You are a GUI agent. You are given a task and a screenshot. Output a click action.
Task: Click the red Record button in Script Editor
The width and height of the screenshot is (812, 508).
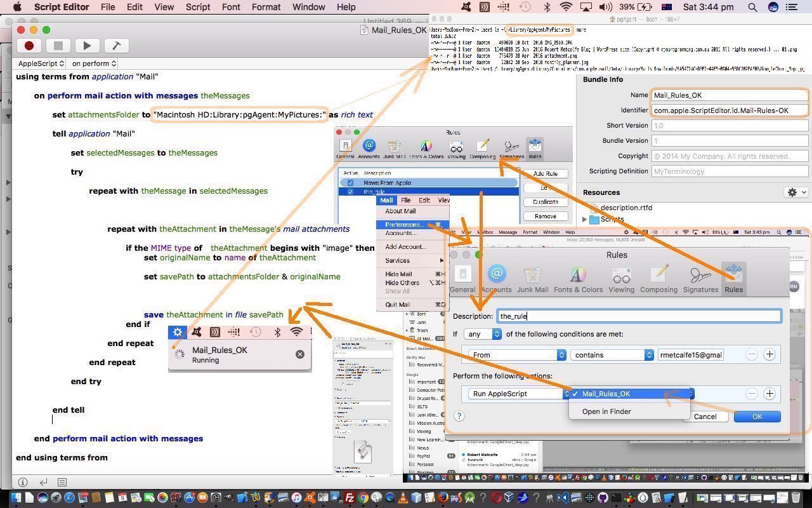[x=29, y=46]
